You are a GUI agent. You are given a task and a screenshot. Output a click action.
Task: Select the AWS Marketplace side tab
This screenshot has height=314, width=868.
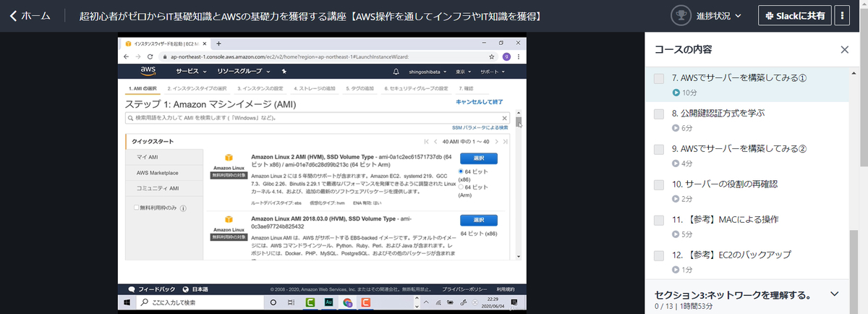[x=164, y=173]
